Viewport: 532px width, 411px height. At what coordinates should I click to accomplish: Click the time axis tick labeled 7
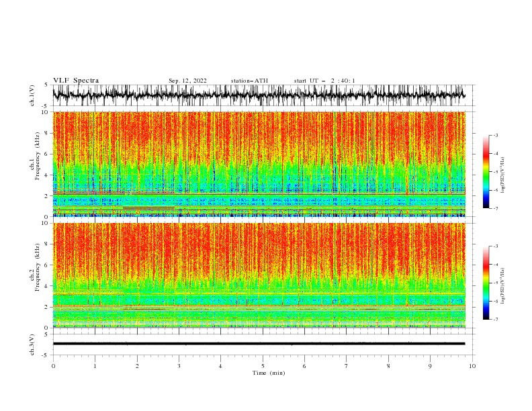pyautogui.click(x=347, y=366)
